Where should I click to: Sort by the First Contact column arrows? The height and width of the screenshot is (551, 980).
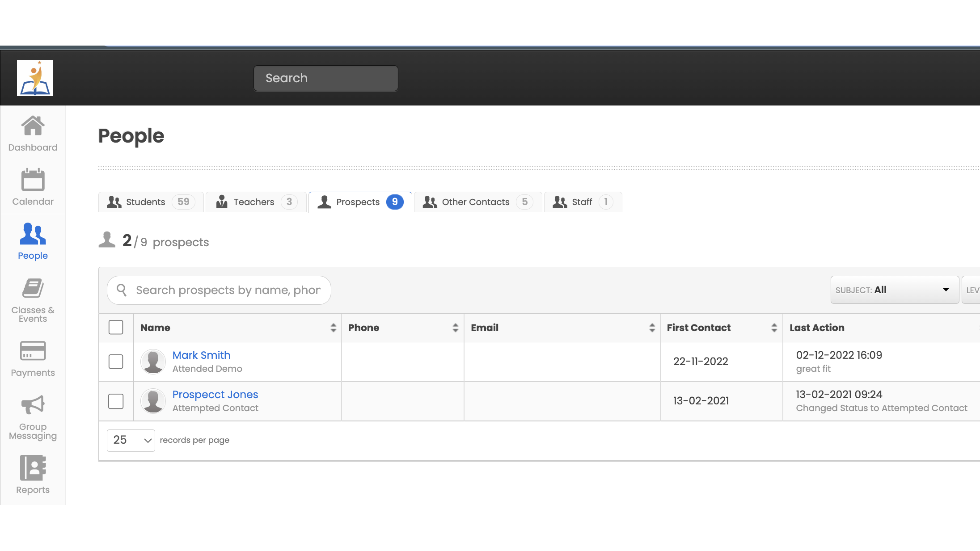point(774,328)
